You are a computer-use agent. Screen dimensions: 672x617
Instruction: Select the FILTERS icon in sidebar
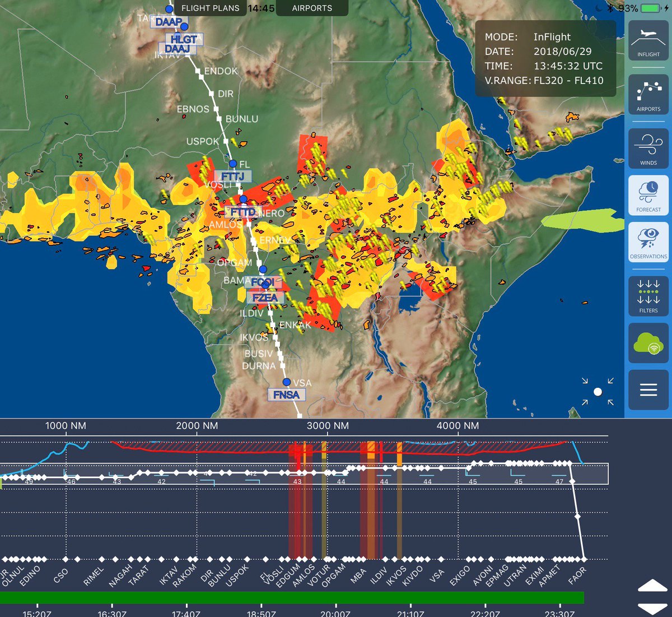click(648, 296)
